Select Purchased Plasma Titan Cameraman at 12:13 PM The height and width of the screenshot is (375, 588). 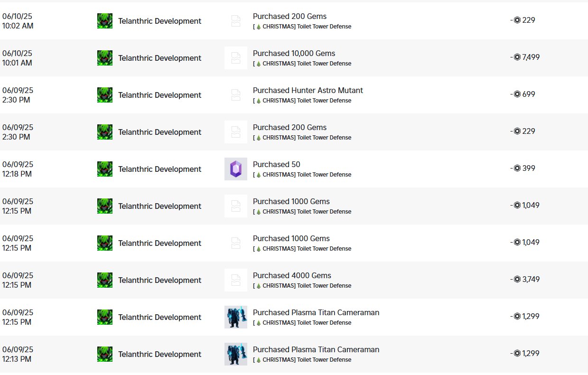[x=316, y=349]
